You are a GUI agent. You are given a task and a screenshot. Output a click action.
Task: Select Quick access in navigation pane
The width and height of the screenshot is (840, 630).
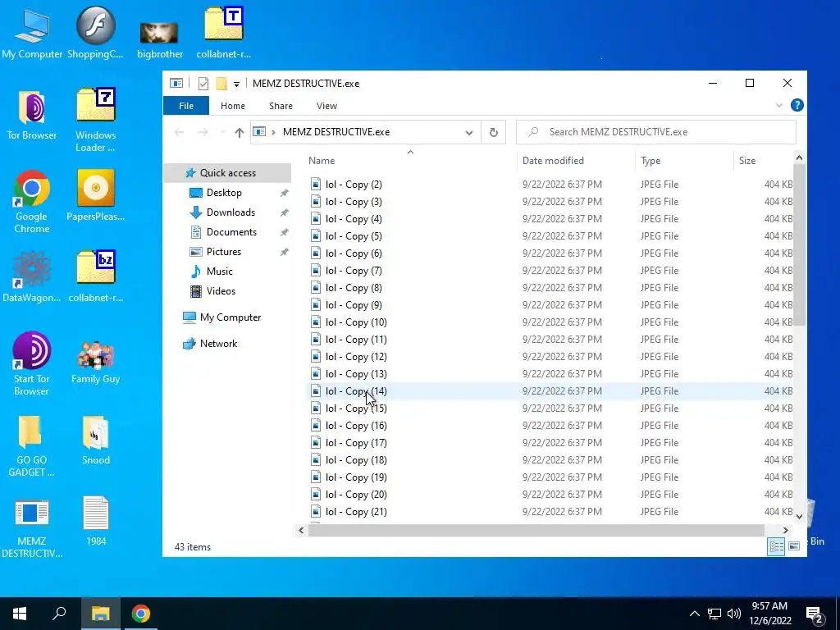coord(228,173)
